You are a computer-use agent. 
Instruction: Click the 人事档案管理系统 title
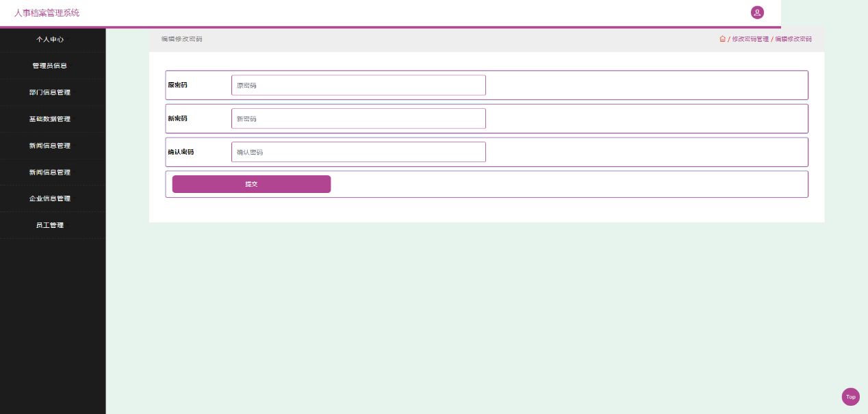tap(47, 13)
